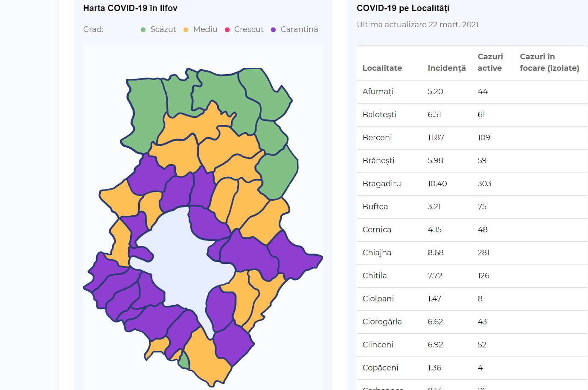This screenshot has height=390, width=588.
Task: Click the Harta COVID-19 în Ilfov title
Action: tap(130, 8)
